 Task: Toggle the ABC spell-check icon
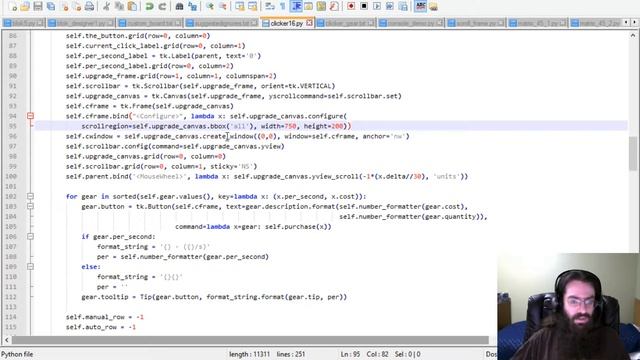[420, 6]
